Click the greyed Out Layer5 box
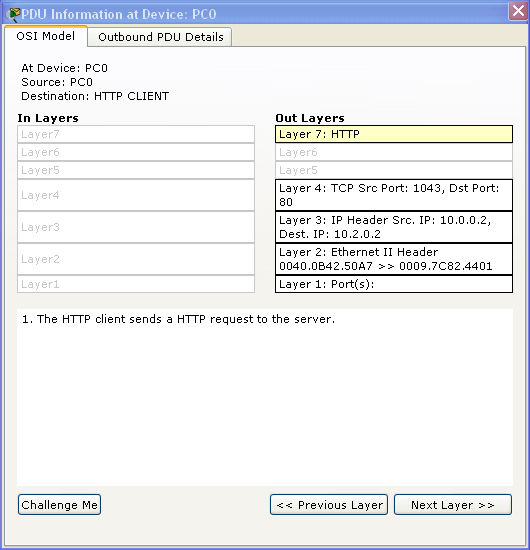 394,170
